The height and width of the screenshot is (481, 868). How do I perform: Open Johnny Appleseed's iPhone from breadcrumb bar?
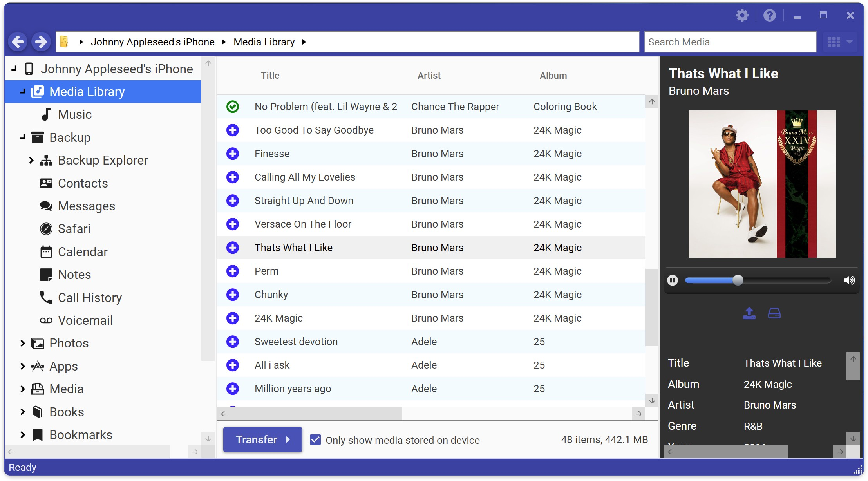point(154,42)
